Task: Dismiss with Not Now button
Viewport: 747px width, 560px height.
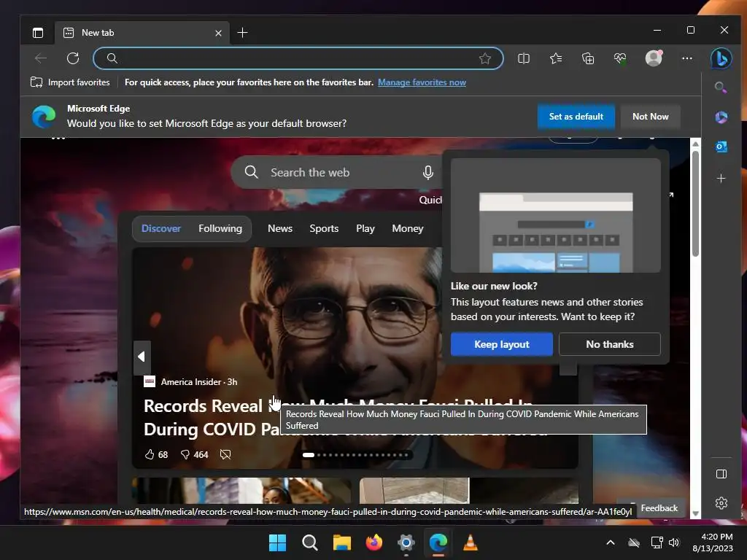Action: point(650,117)
